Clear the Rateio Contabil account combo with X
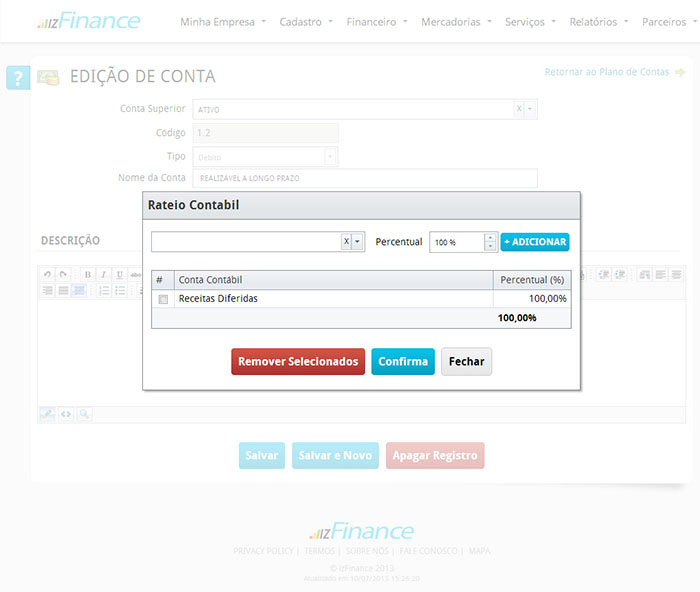The width and height of the screenshot is (700, 592). [346, 242]
